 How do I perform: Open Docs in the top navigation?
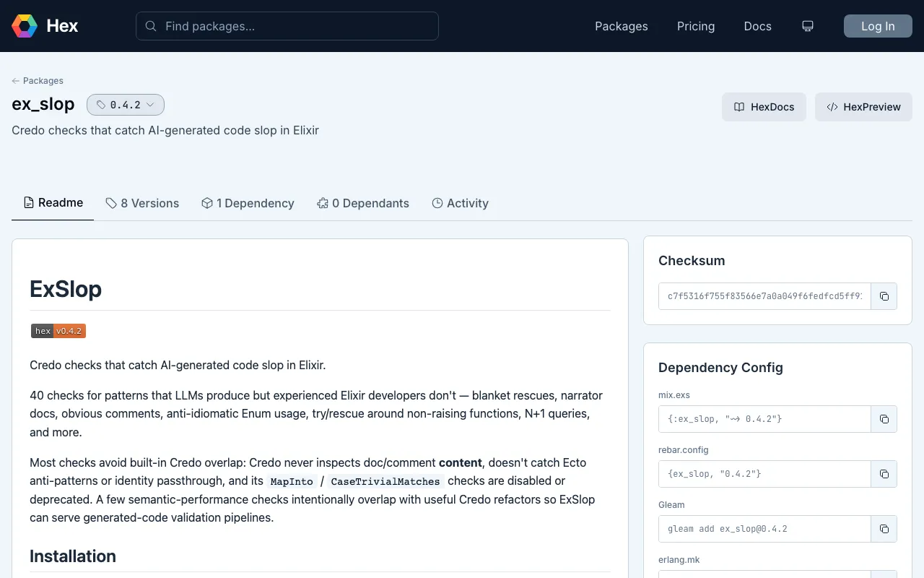[758, 26]
